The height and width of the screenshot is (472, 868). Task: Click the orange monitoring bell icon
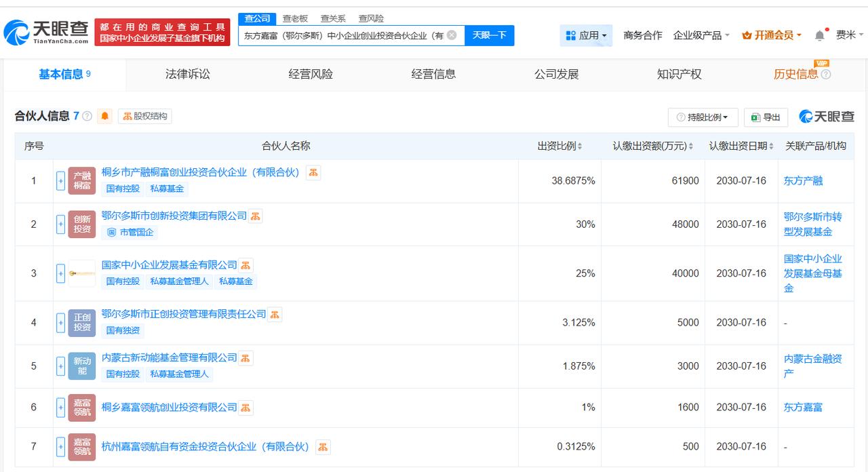105,116
